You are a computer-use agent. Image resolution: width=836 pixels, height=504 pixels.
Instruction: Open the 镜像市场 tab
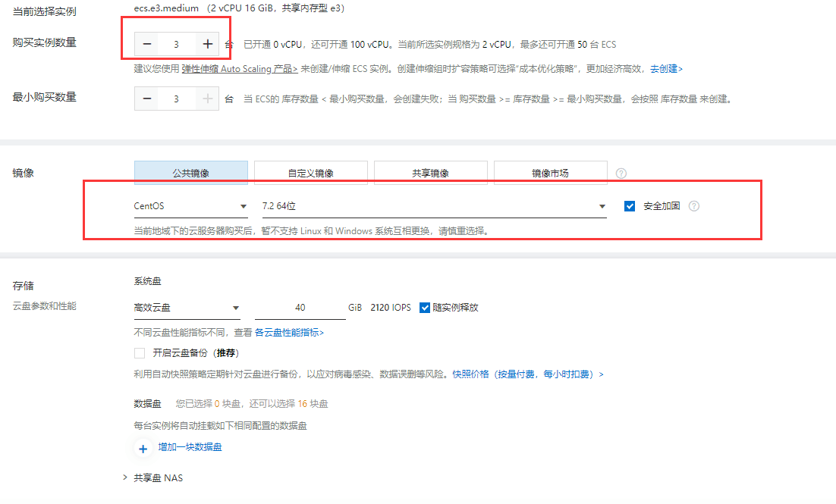(551, 173)
